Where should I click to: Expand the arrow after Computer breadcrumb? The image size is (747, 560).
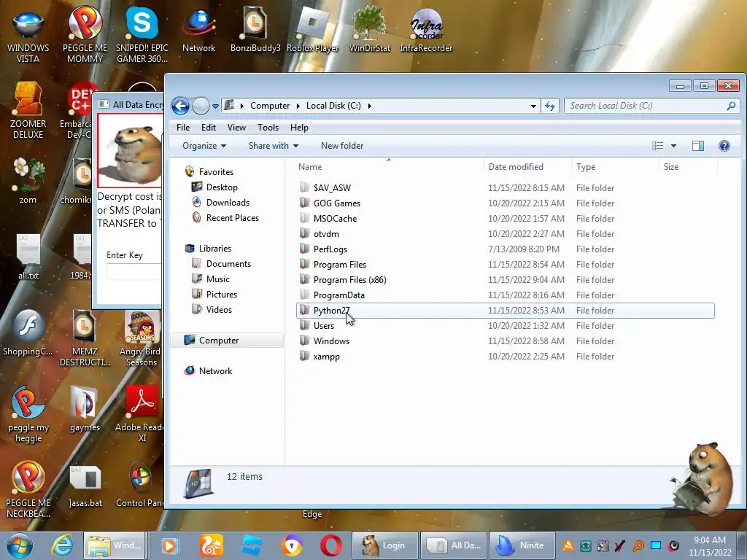(x=298, y=106)
